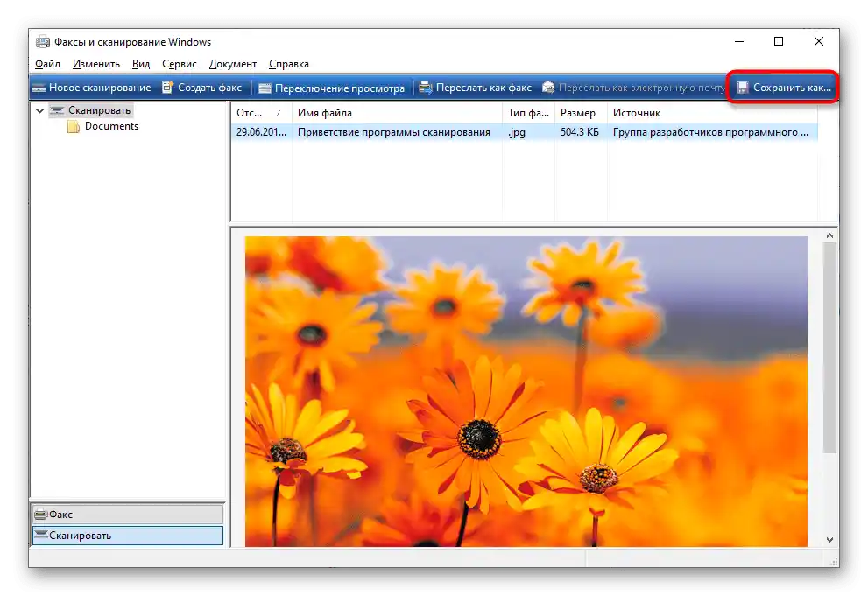Click the .jpg file type cell
This screenshot has width=868, height=596.
click(517, 132)
